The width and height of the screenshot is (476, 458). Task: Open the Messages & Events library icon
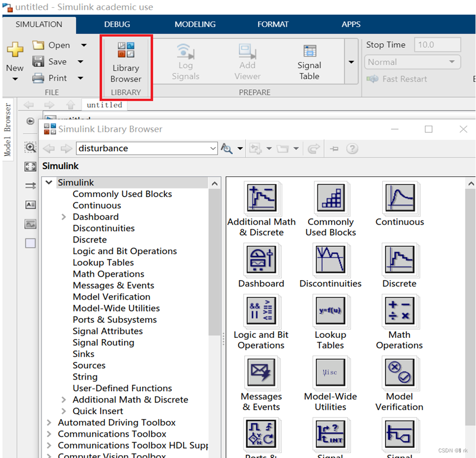(261, 373)
